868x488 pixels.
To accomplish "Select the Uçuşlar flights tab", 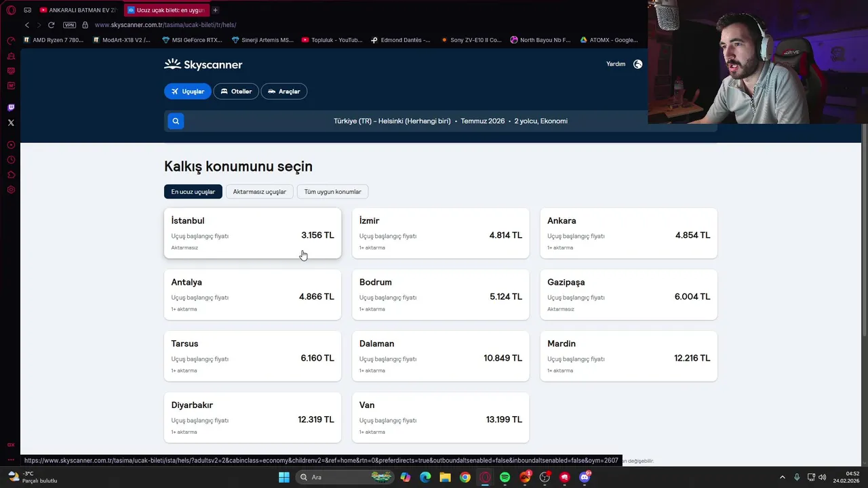I will click(x=188, y=91).
